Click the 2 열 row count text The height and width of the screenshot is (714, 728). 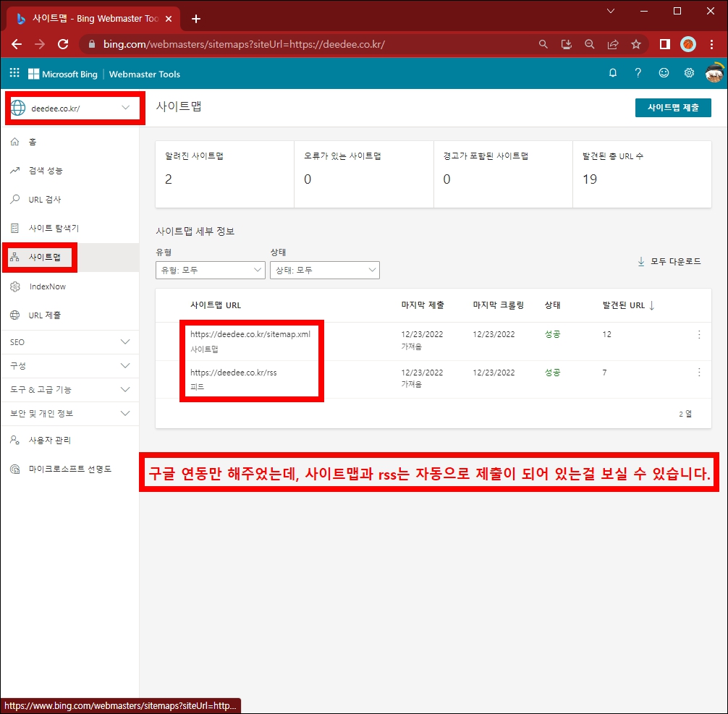coord(685,414)
